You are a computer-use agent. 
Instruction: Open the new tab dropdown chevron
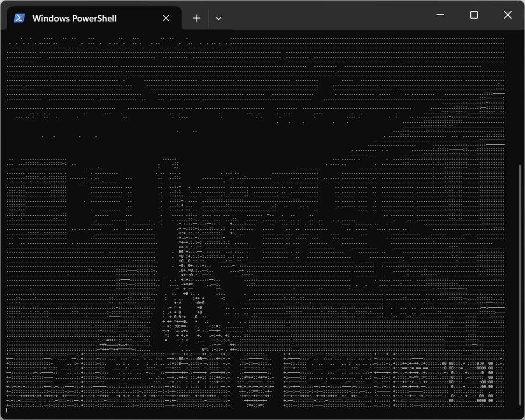tap(218, 18)
